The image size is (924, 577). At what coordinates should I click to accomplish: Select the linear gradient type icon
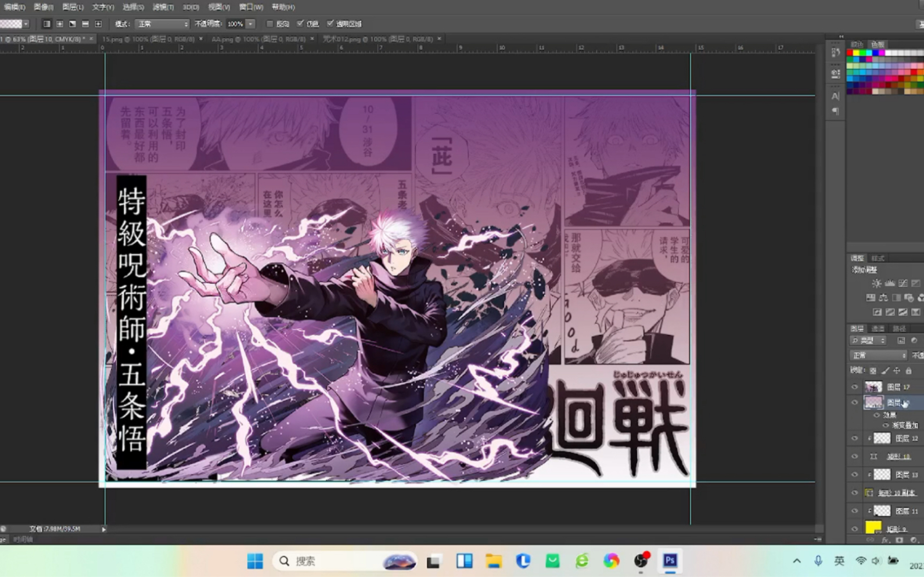(46, 24)
